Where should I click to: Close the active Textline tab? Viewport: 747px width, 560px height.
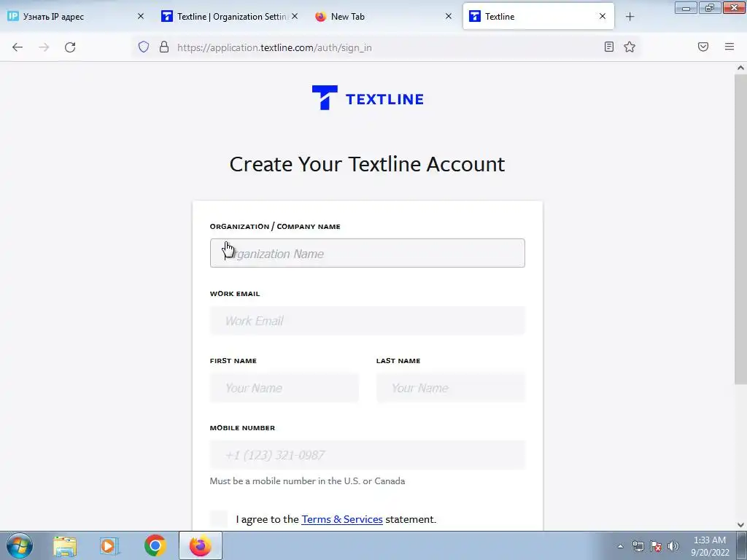[603, 16]
